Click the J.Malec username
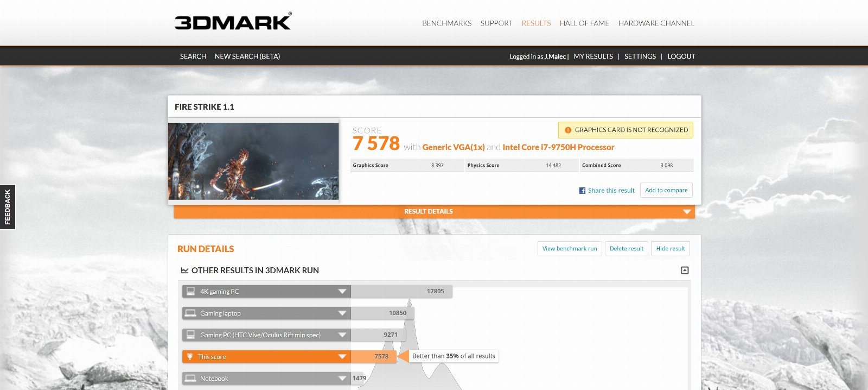Image resolution: width=868 pixels, height=390 pixels. point(555,56)
